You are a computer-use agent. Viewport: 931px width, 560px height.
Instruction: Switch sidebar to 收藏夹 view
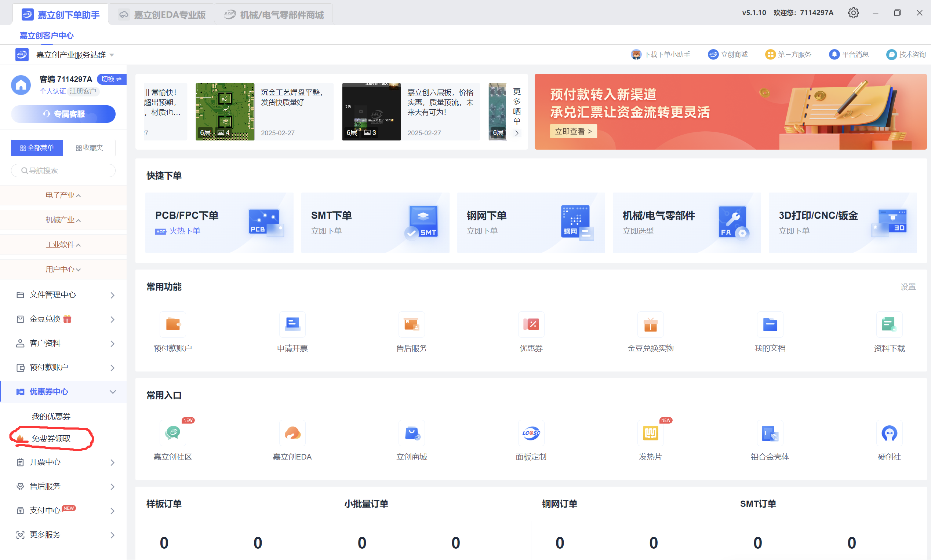[x=89, y=147]
